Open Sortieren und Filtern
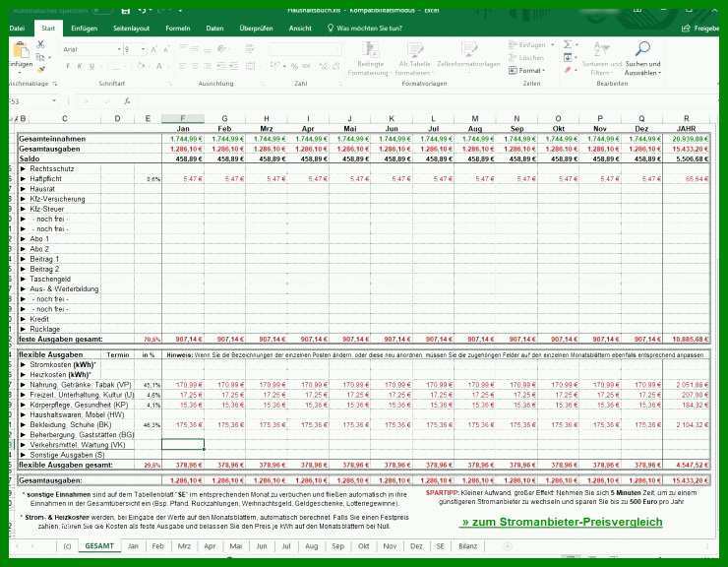The width and height of the screenshot is (728, 567). [x=601, y=59]
